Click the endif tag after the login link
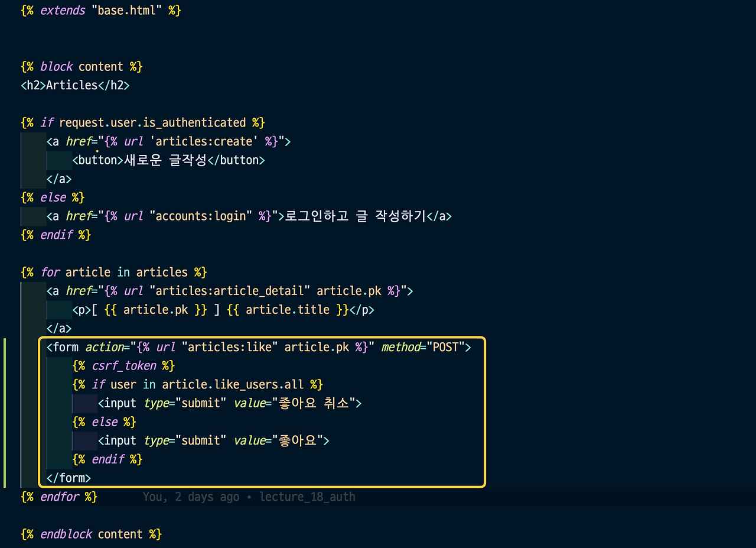 pos(56,235)
